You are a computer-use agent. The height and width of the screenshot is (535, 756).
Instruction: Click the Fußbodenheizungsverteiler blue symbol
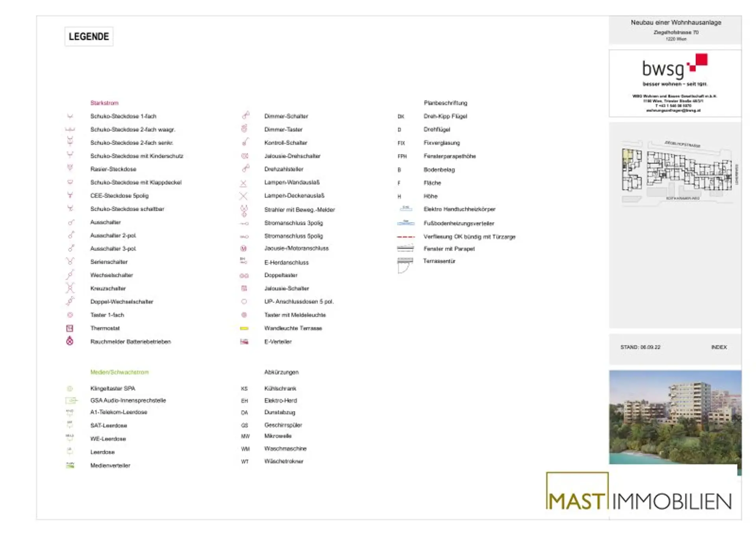pyautogui.click(x=406, y=223)
